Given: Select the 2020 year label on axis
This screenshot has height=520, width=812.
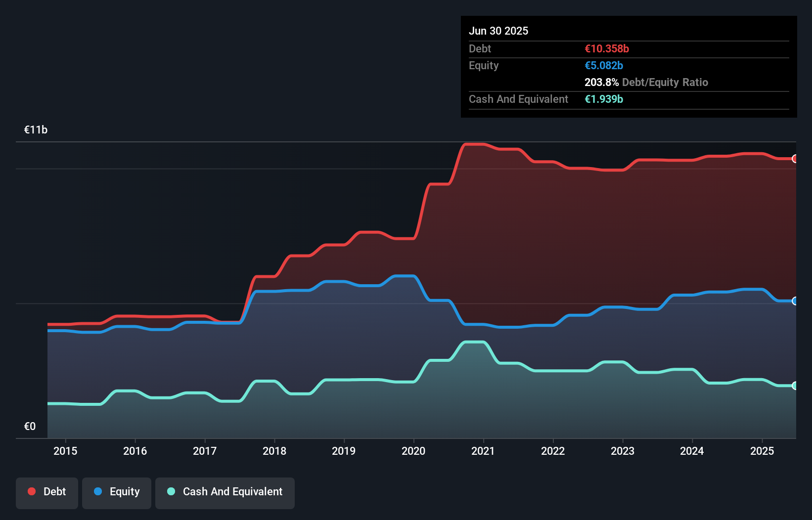Looking at the screenshot, I should click(413, 451).
